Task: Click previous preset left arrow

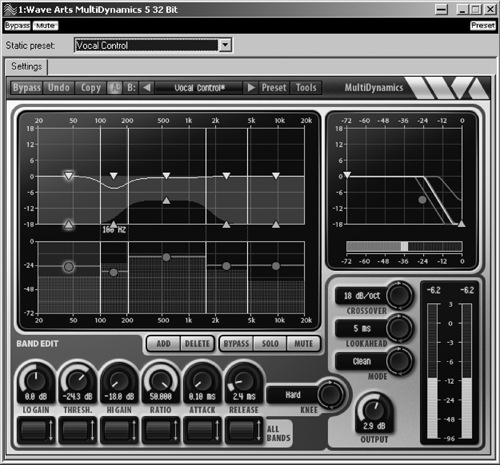Action: [x=147, y=88]
